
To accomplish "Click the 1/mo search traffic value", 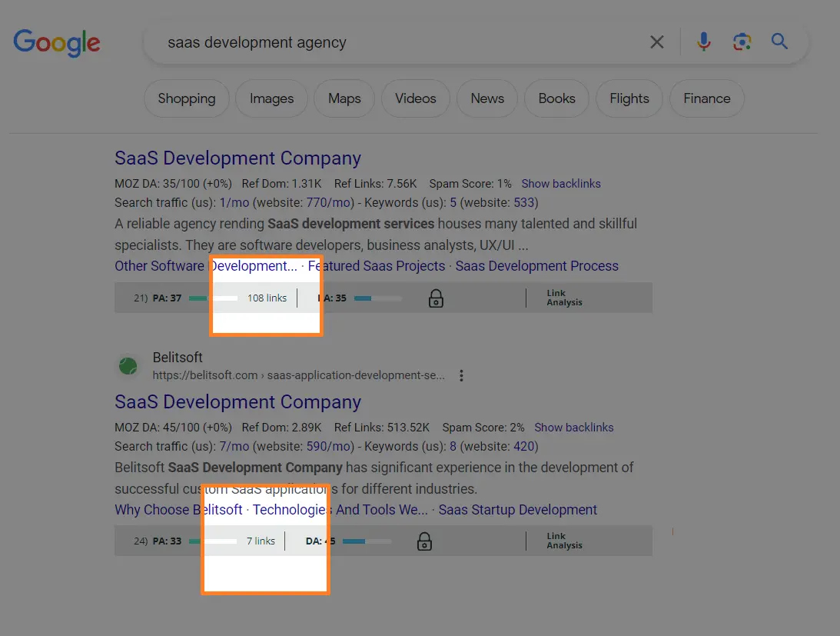I will point(234,203).
